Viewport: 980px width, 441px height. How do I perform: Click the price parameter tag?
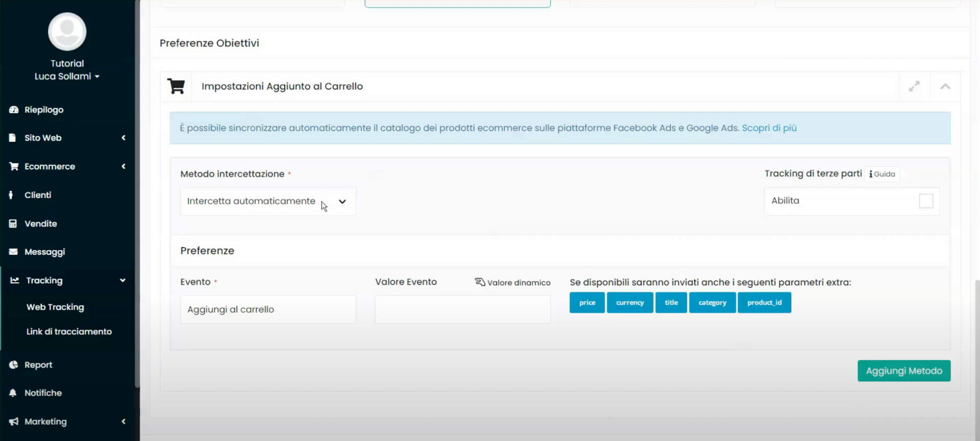[587, 303]
